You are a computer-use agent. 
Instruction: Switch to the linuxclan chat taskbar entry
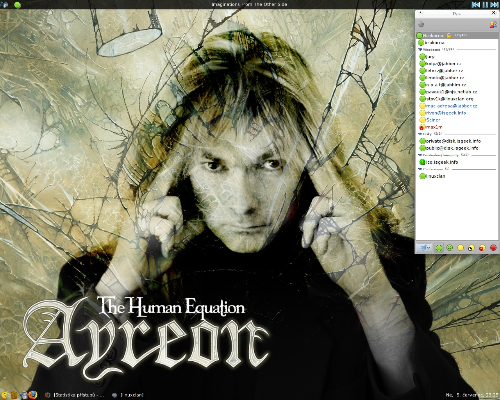(128, 395)
